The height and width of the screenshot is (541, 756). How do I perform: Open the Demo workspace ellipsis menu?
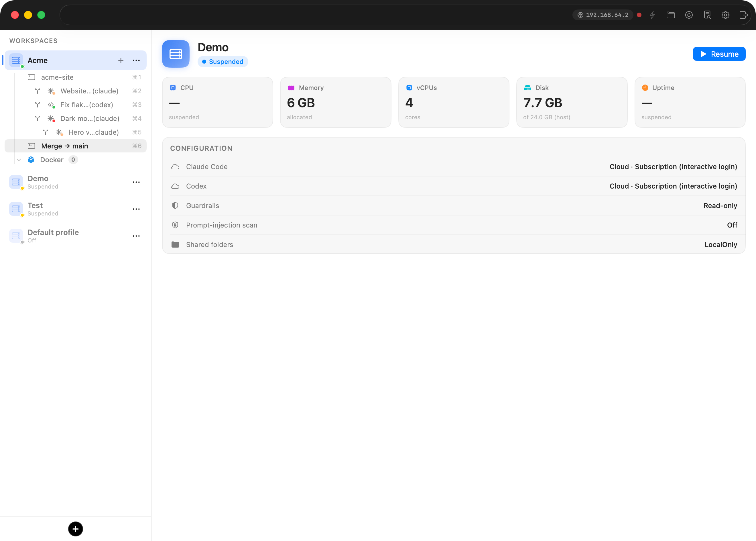136,182
